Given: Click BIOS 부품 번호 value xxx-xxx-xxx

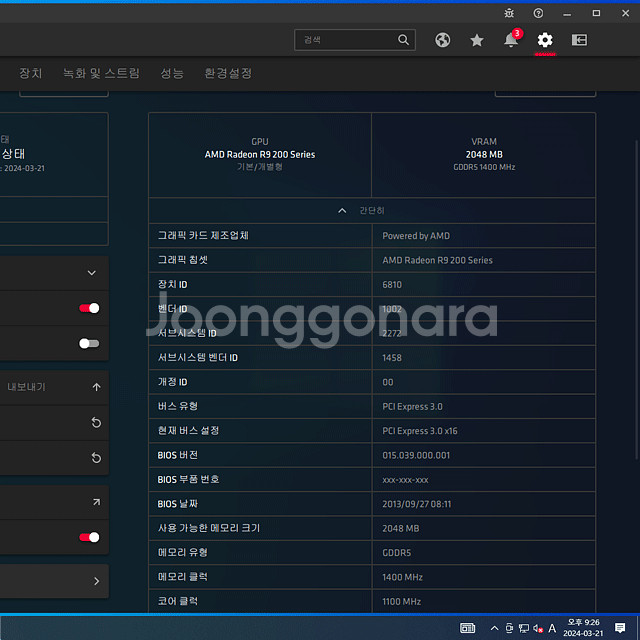Looking at the screenshot, I should click(x=405, y=480).
